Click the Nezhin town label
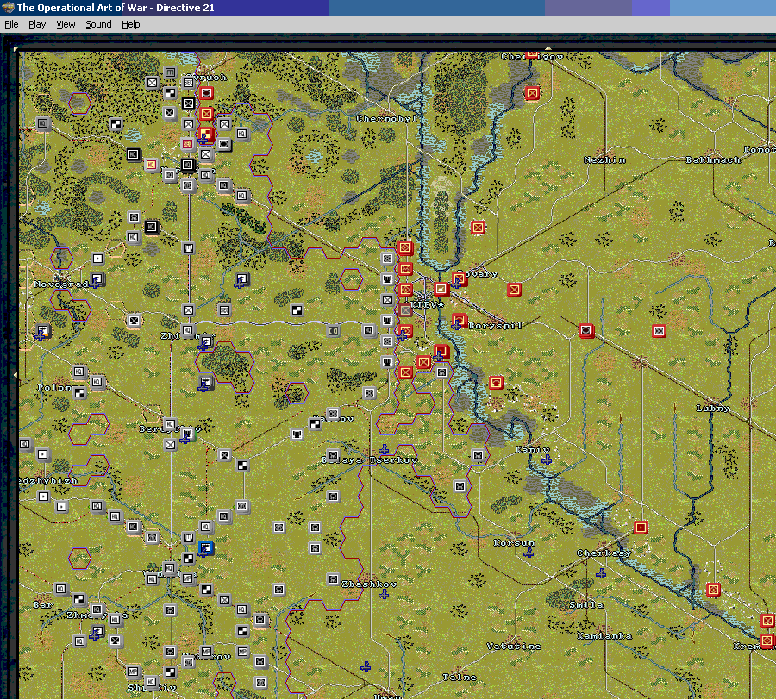776x700 pixels. [x=604, y=160]
